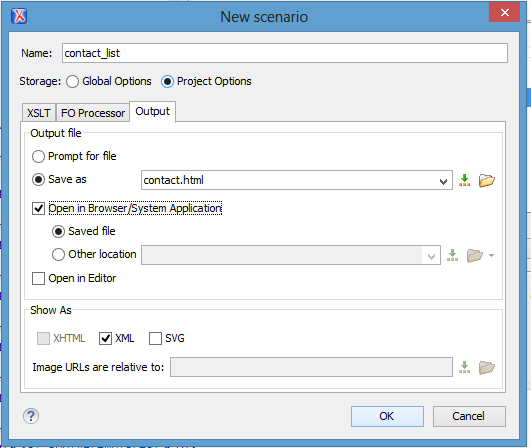Enable the Open in Editor checkbox
The image size is (531, 448).
[x=38, y=278]
